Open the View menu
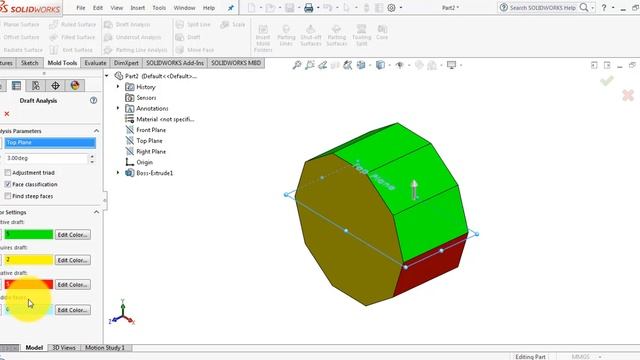 (x=116, y=8)
